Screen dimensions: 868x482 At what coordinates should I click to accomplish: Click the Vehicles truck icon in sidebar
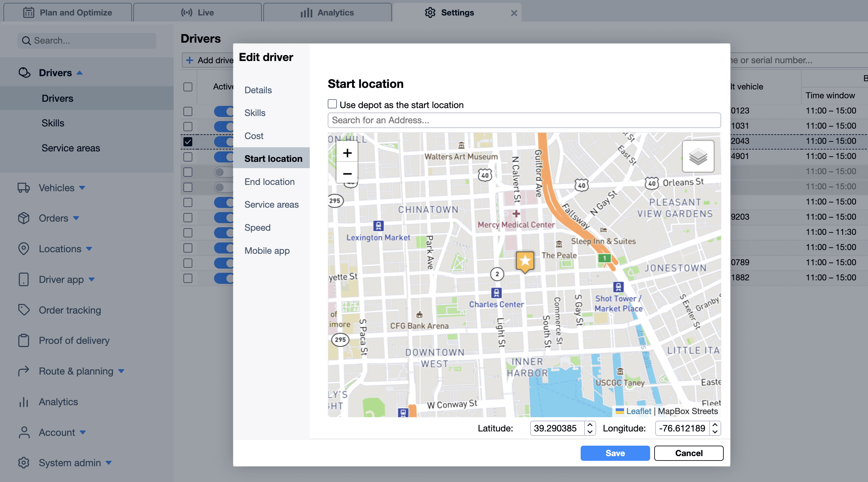click(24, 187)
